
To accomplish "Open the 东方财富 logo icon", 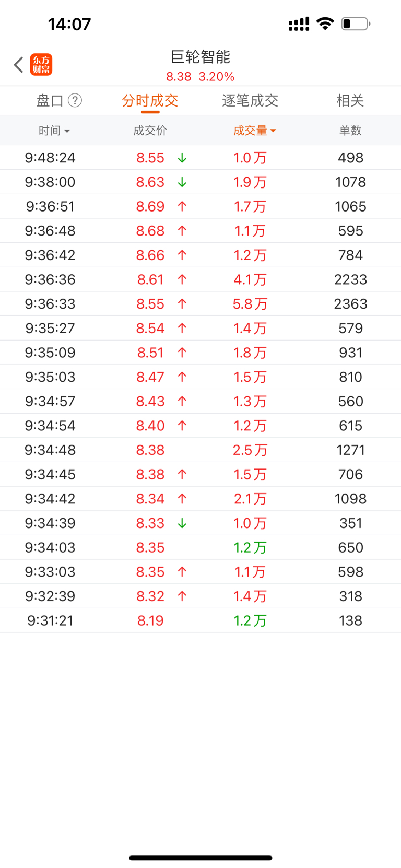I will pyautogui.click(x=41, y=65).
